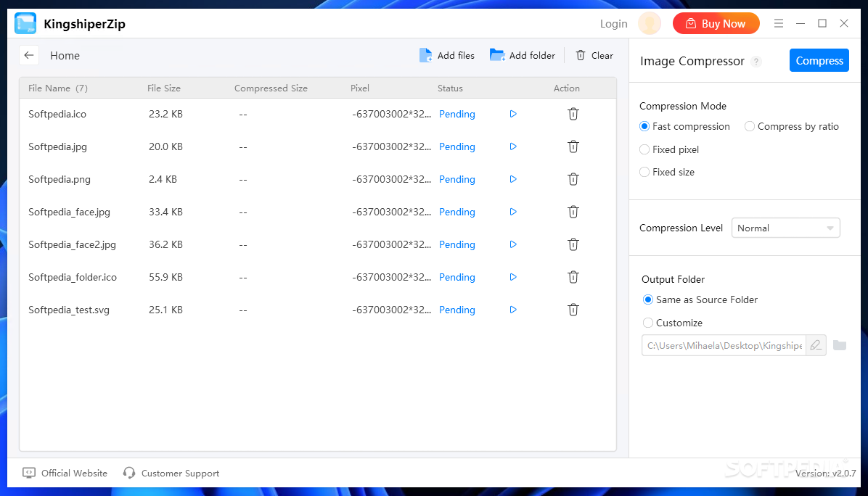The width and height of the screenshot is (868, 496).
Task: Click the Home breadcrumb label
Action: 65,55
